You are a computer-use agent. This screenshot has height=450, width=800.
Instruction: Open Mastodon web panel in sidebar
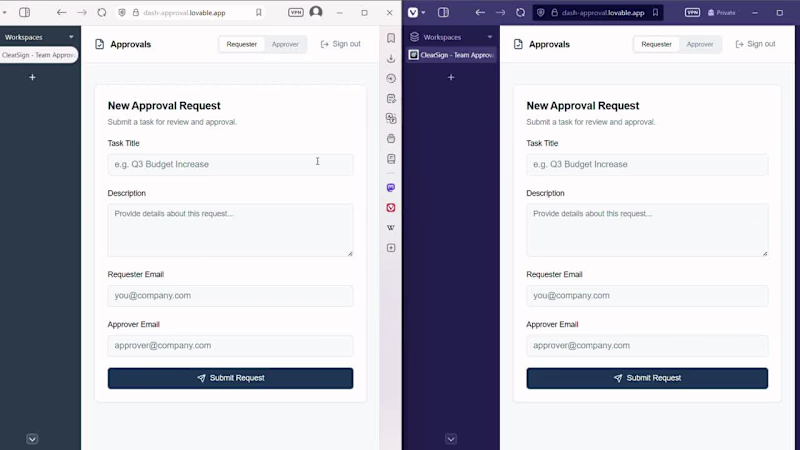click(391, 188)
